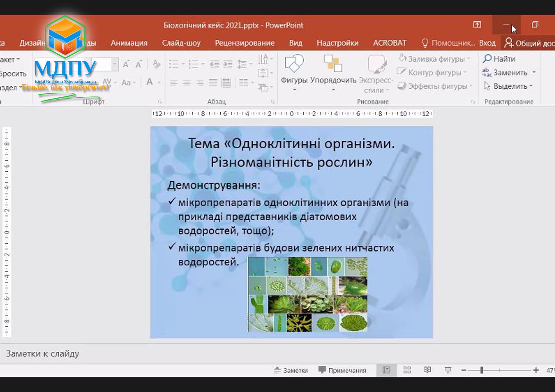555x392 pixels.
Task: Click the clear formatting icon
Action: point(156,64)
